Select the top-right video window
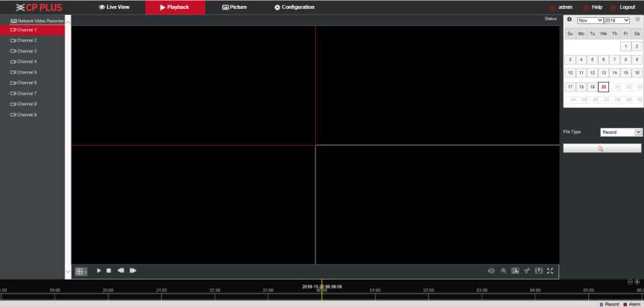 pos(437,85)
